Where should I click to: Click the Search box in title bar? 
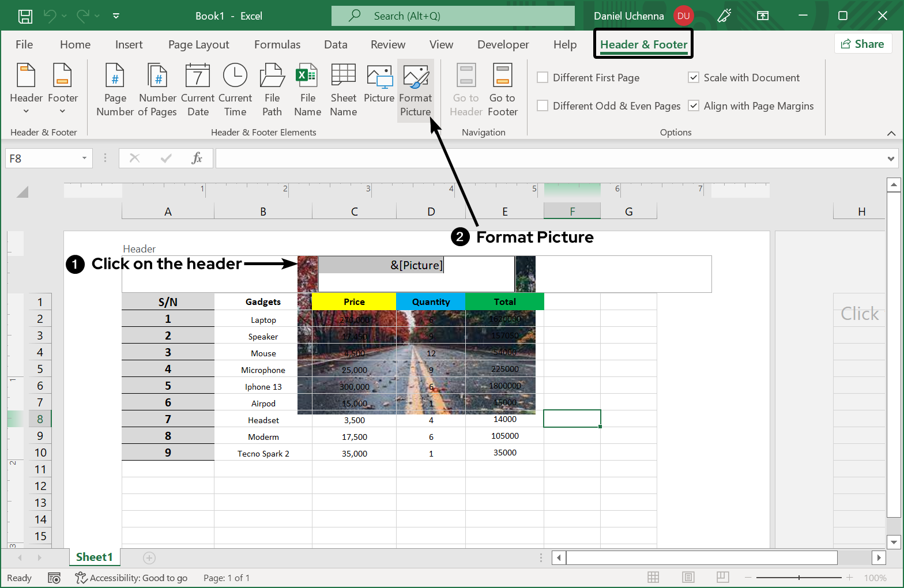(x=453, y=16)
